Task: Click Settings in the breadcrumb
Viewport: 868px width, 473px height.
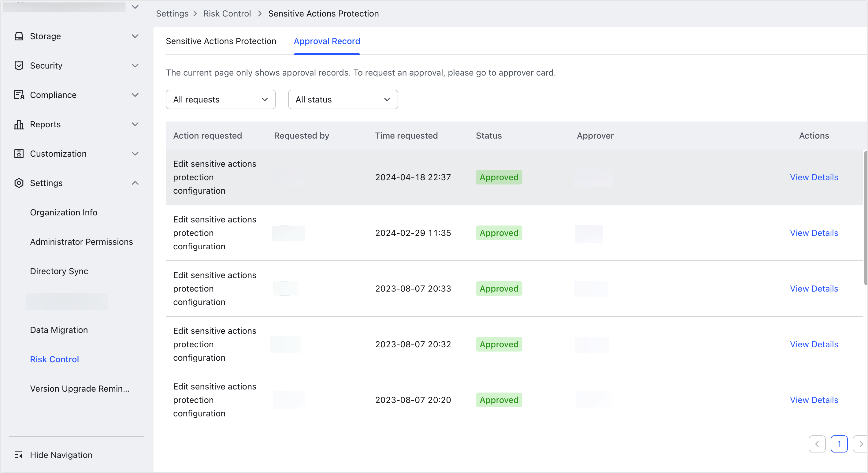Action: point(172,13)
